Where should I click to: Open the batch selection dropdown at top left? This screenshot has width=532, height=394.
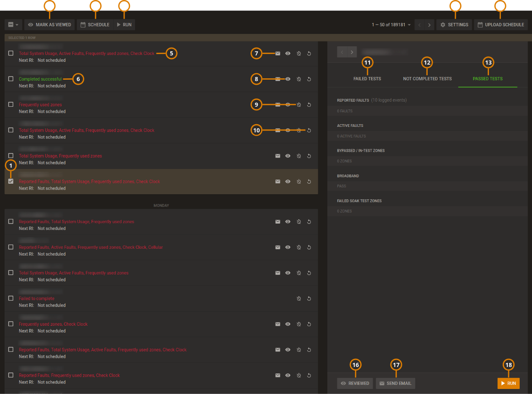pyautogui.click(x=13, y=24)
